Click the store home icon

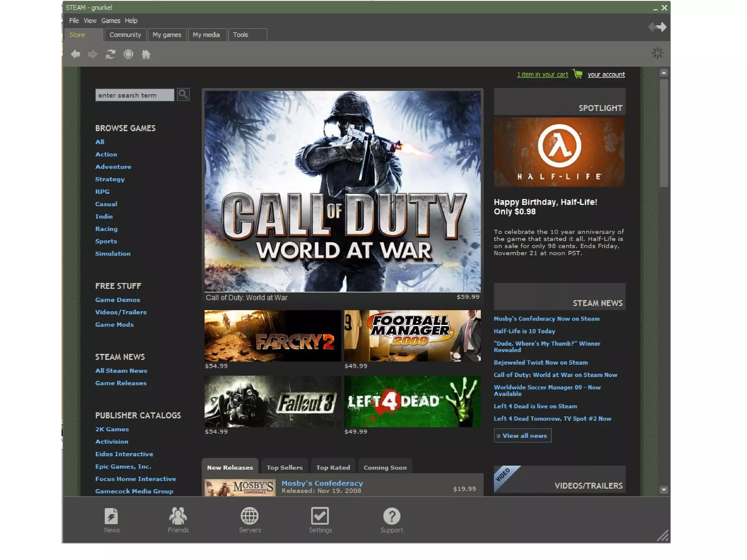click(146, 54)
